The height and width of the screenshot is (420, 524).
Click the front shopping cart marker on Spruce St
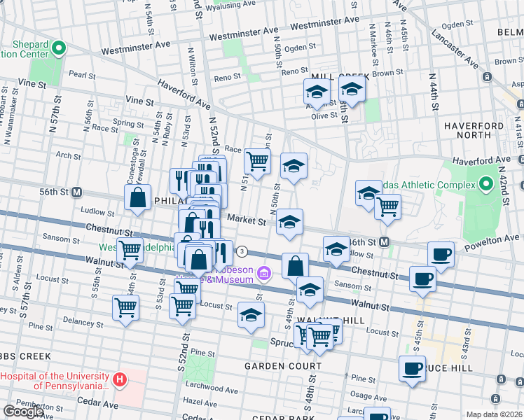coord(320,338)
